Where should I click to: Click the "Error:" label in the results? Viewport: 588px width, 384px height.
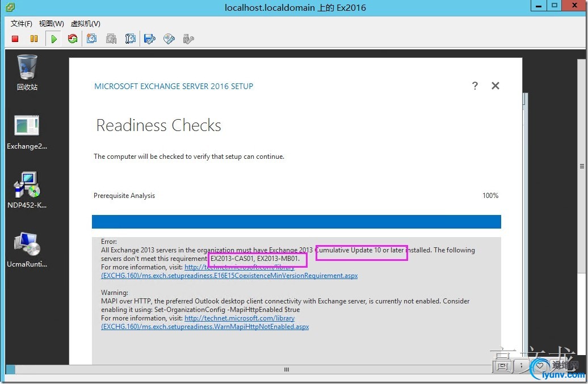tap(109, 242)
